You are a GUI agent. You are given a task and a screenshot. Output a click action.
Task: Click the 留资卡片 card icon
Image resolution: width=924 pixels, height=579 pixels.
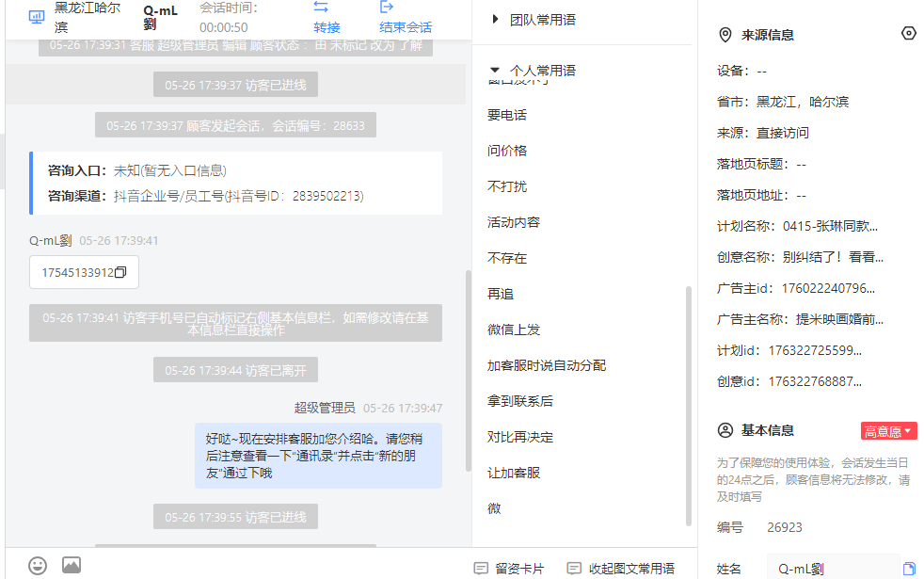tap(481, 569)
